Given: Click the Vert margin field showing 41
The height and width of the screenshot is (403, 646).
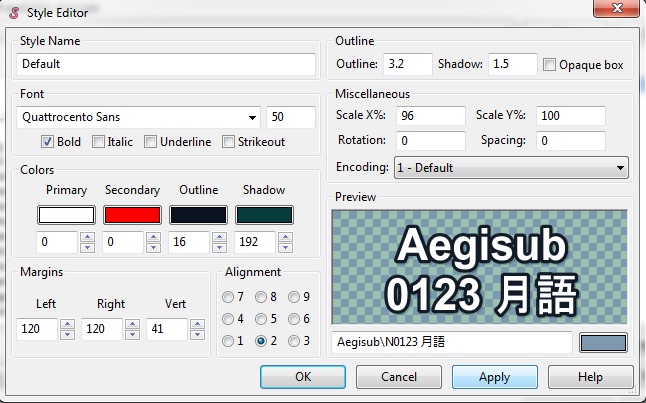Looking at the screenshot, I should [x=167, y=329].
